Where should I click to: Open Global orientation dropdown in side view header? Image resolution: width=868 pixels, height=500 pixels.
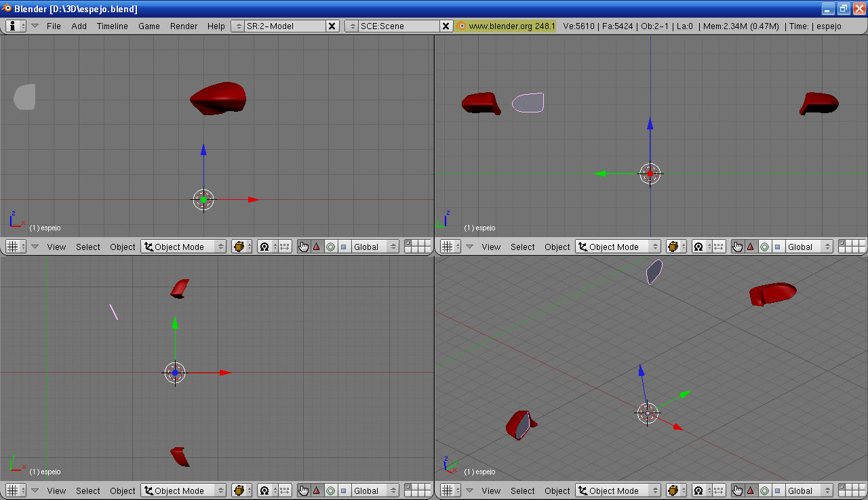809,247
